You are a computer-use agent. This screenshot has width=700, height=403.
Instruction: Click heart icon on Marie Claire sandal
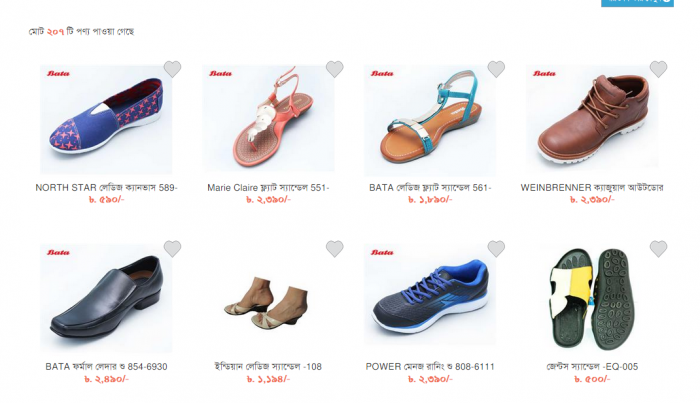(334, 69)
